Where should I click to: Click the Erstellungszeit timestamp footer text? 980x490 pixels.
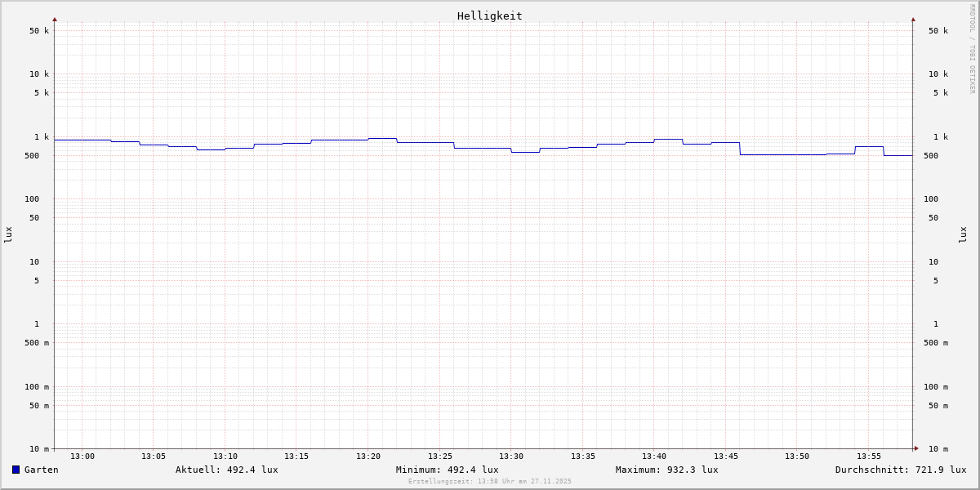(x=490, y=481)
